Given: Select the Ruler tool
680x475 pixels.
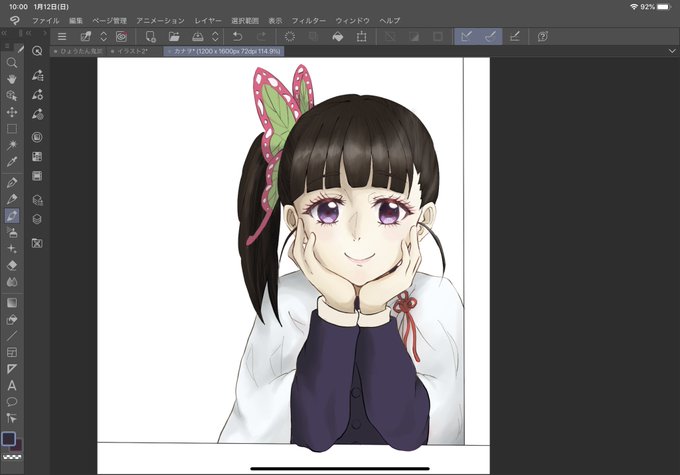Looking at the screenshot, I should (12, 369).
